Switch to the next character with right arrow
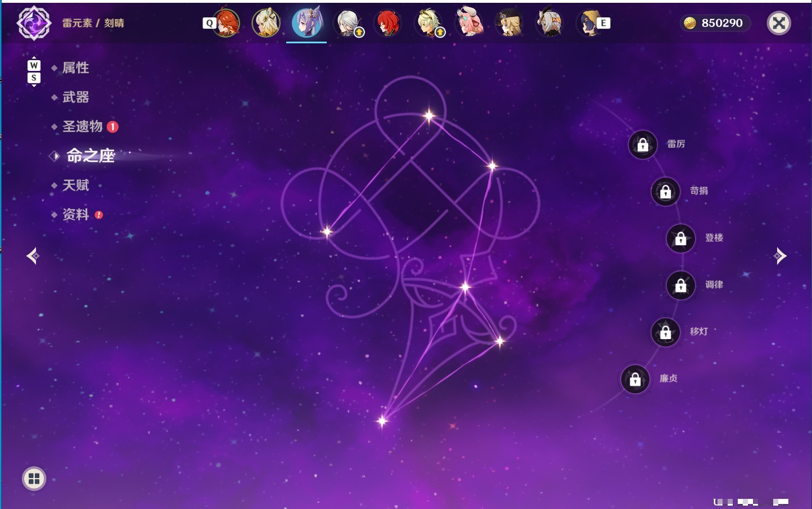The width and height of the screenshot is (812, 509). (x=780, y=256)
